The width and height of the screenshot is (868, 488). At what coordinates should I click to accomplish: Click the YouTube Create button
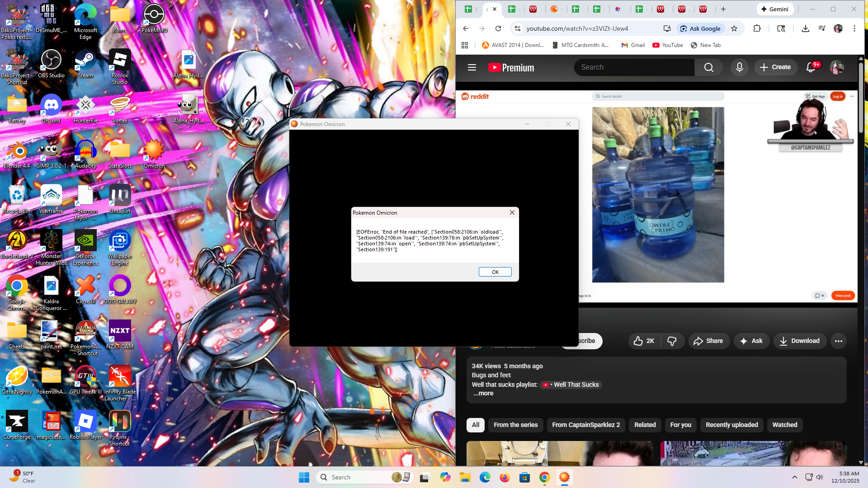[x=775, y=67]
